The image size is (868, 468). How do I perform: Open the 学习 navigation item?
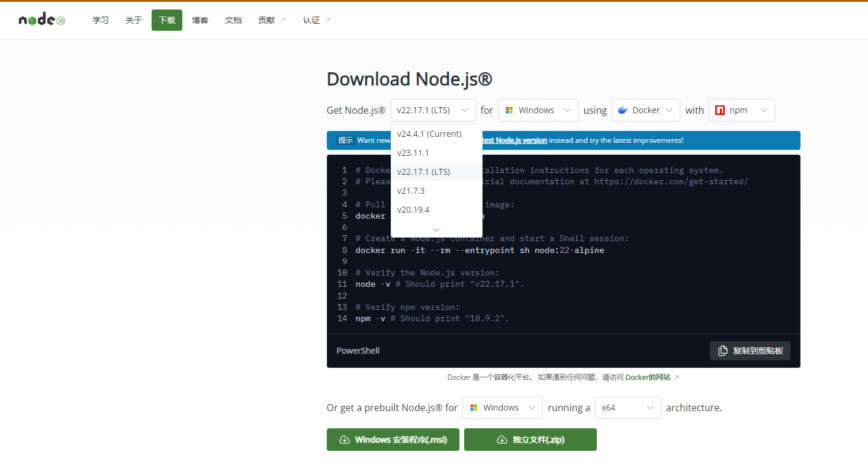(x=101, y=20)
